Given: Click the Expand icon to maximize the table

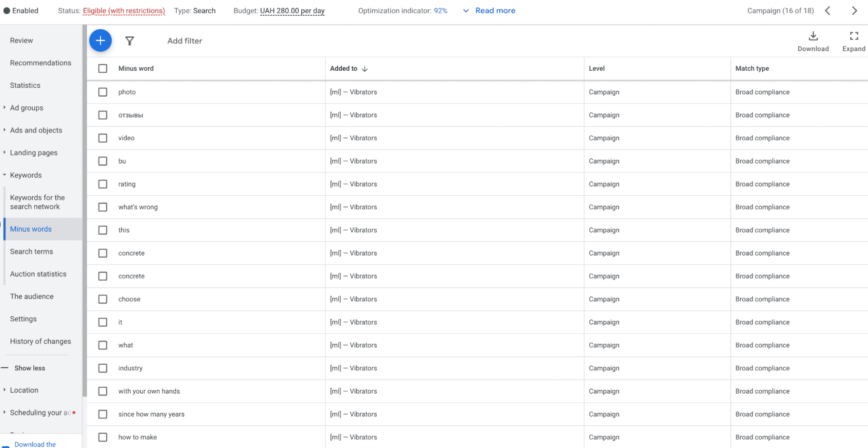Looking at the screenshot, I should pos(853,37).
